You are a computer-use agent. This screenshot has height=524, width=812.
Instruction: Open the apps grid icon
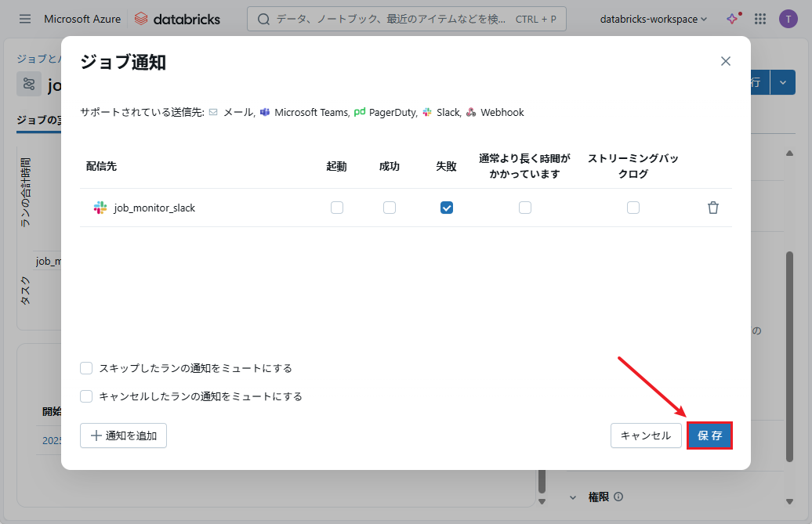[x=759, y=19]
